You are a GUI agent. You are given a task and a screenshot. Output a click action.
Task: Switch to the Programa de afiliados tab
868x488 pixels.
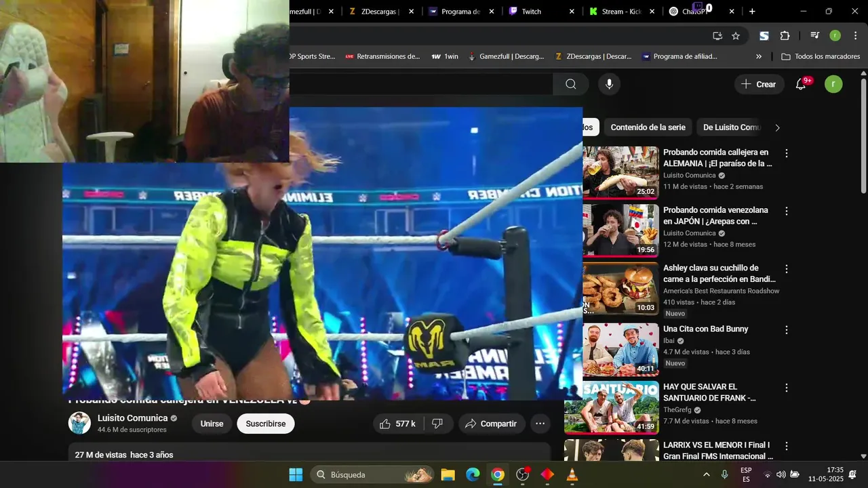pos(460,12)
